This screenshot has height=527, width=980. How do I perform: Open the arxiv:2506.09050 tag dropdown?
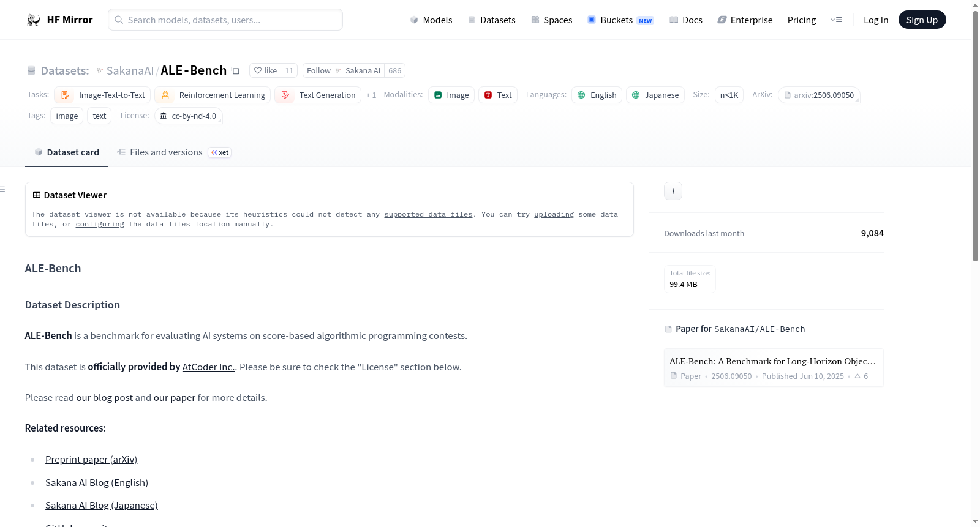(x=819, y=95)
